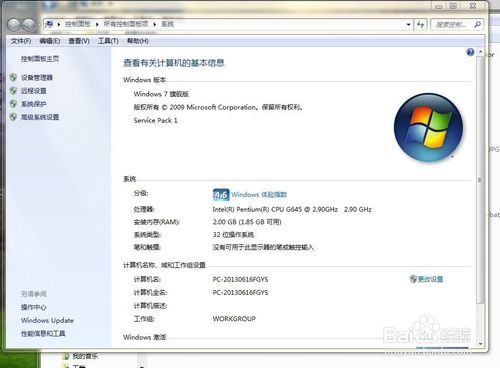Image resolution: width=500 pixels, height=368 pixels.
Task: Open the 帮助(H) menu
Action: coord(138,41)
